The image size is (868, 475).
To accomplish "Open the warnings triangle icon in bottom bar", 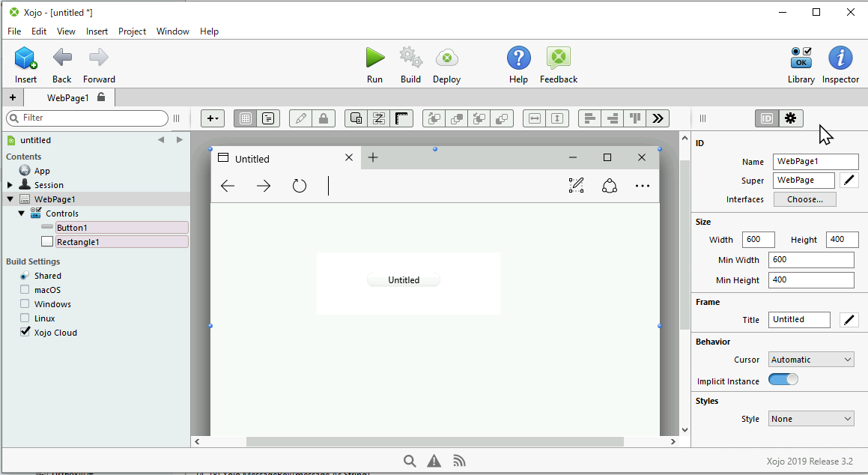I will pyautogui.click(x=434, y=461).
